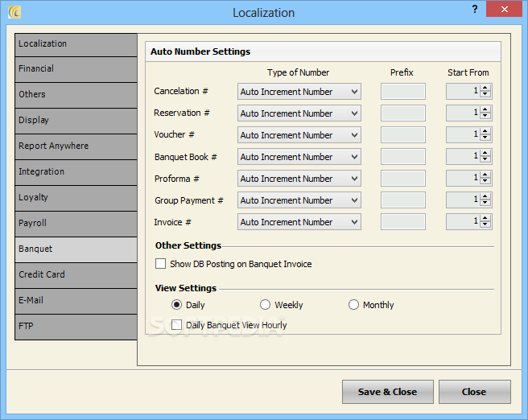Check Daily Banquet View Hourly

(x=176, y=325)
